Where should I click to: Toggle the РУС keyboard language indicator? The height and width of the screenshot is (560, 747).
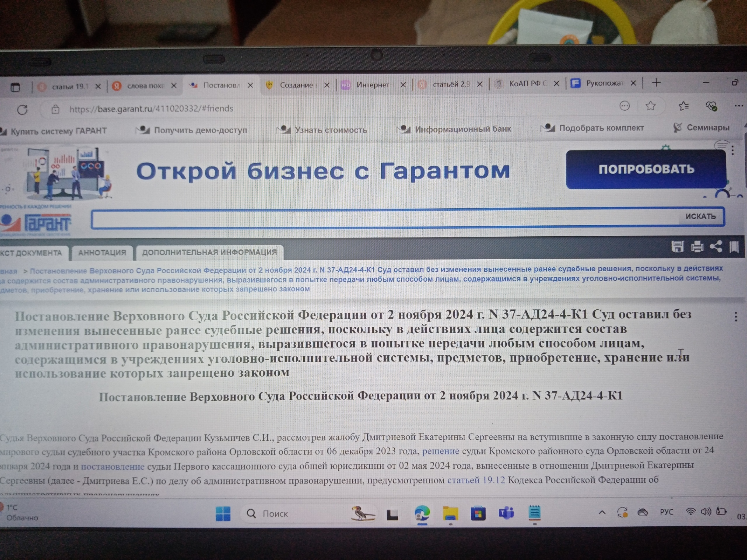pyautogui.click(x=666, y=512)
